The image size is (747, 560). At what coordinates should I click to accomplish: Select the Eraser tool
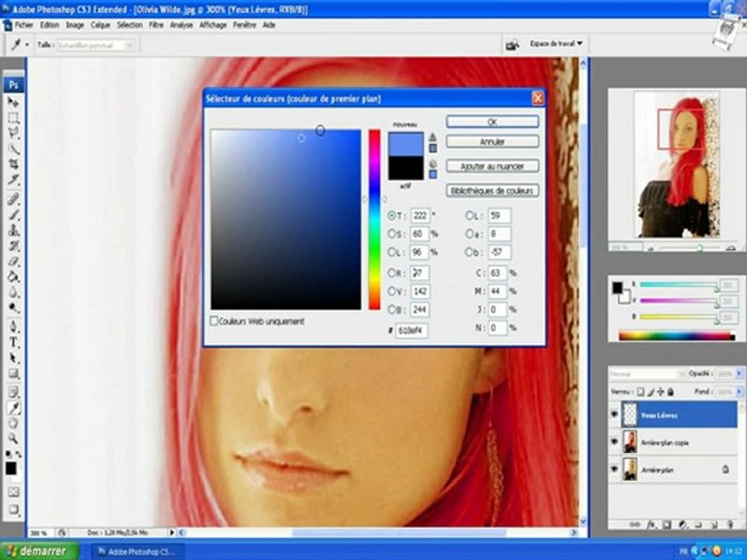point(13,262)
